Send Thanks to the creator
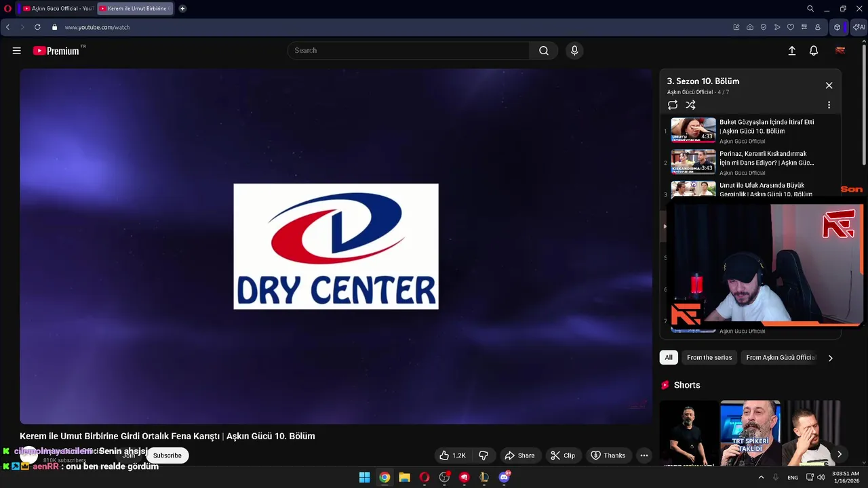 [608, 455]
